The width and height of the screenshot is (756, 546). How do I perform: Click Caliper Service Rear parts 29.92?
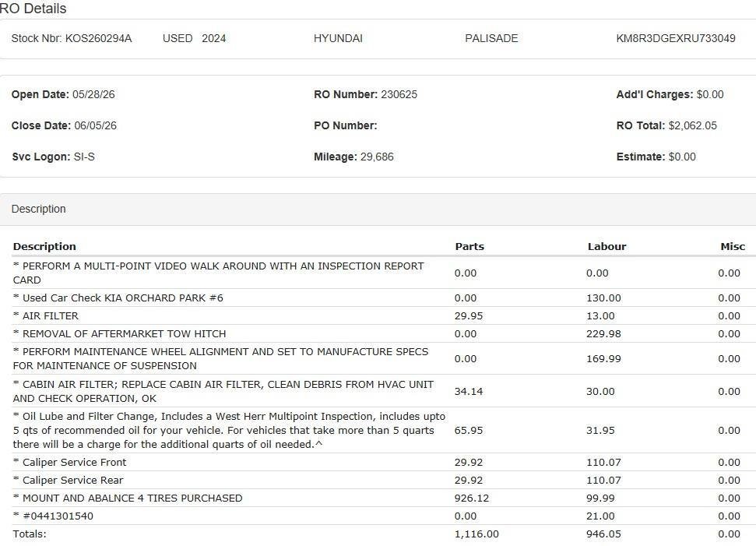(x=469, y=481)
